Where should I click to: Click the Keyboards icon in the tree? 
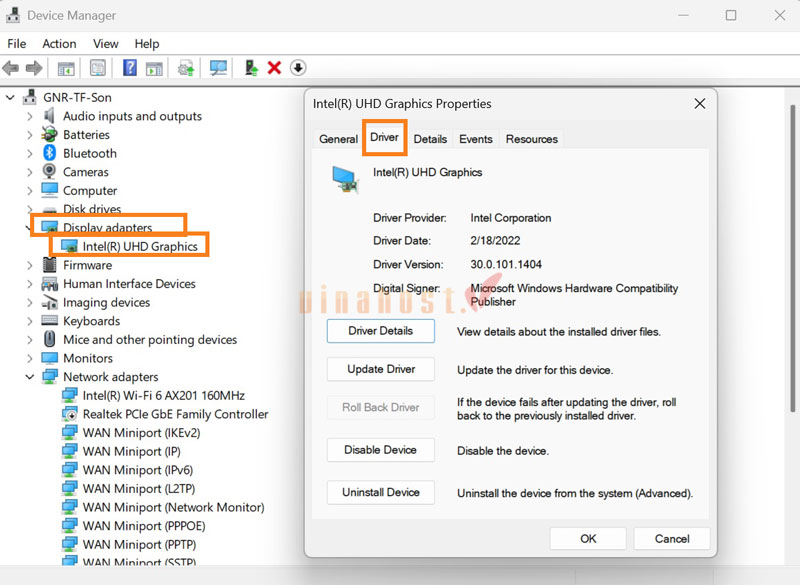coord(49,320)
